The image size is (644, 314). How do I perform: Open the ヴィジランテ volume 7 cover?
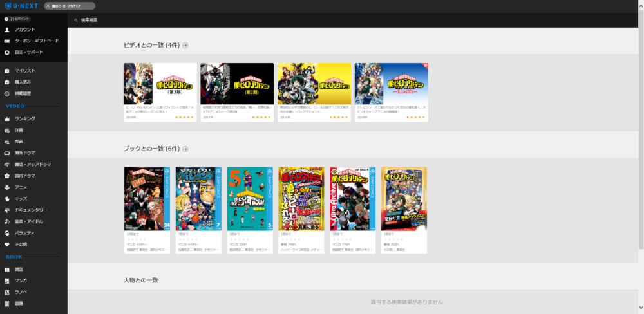click(198, 199)
